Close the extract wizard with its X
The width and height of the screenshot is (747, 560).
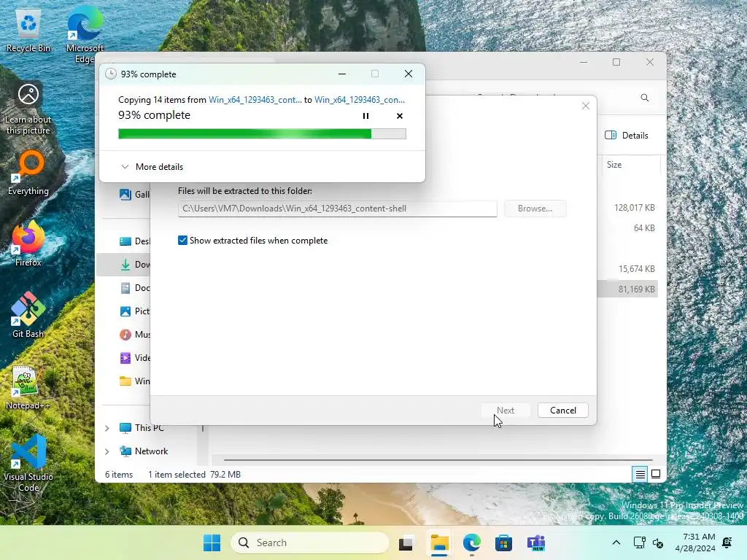[x=586, y=106]
